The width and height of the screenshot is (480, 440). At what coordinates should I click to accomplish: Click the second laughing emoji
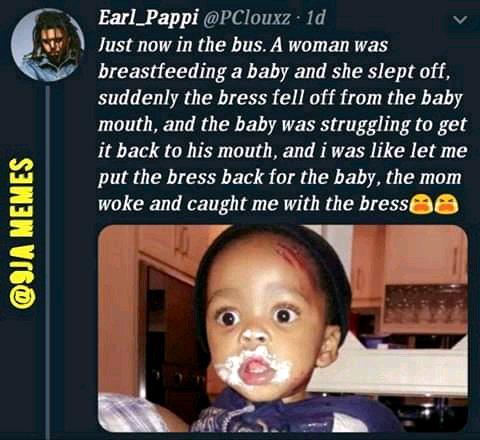(x=447, y=204)
